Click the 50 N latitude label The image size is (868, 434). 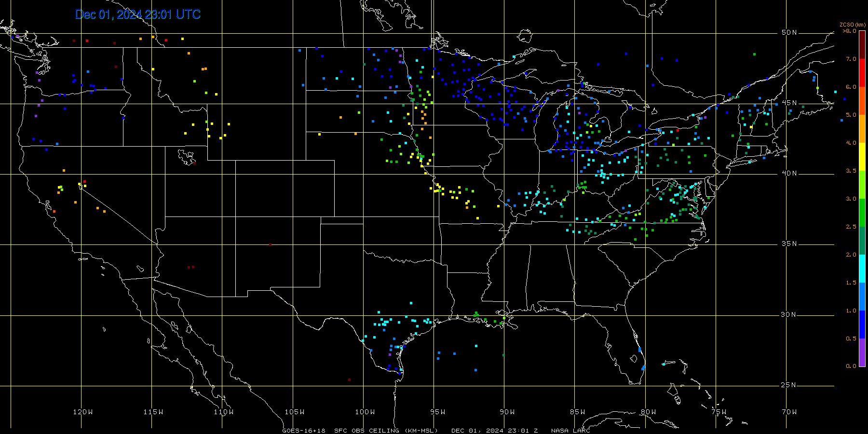(x=789, y=33)
